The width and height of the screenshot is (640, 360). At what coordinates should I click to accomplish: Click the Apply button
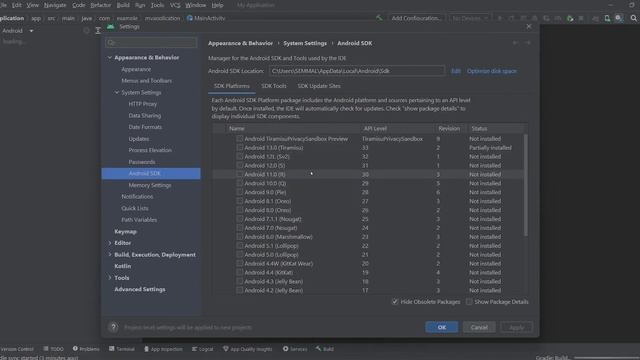point(516,327)
